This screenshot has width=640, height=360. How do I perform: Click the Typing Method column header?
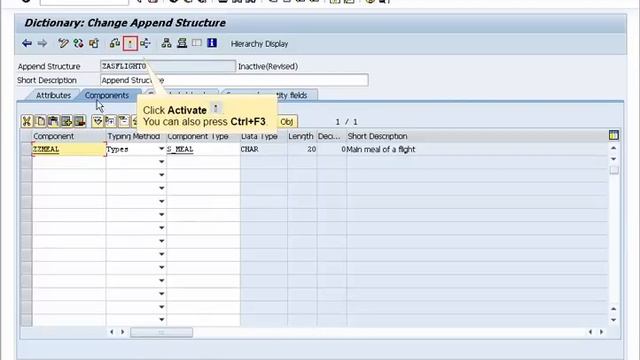(136, 136)
